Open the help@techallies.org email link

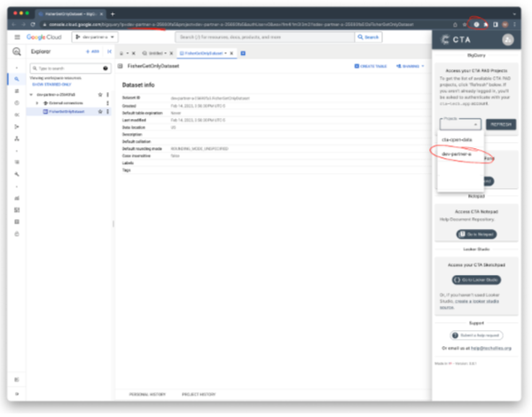(x=491, y=349)
